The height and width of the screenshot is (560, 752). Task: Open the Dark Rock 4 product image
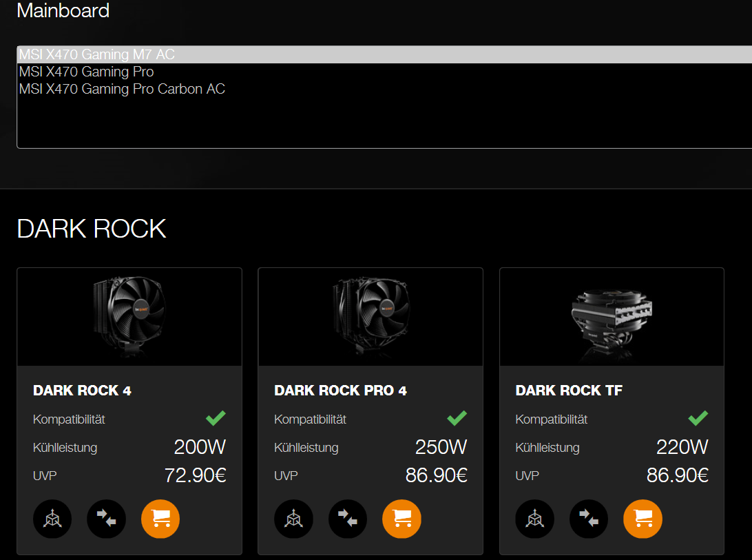pyautogui.click(x=129, y=317)
